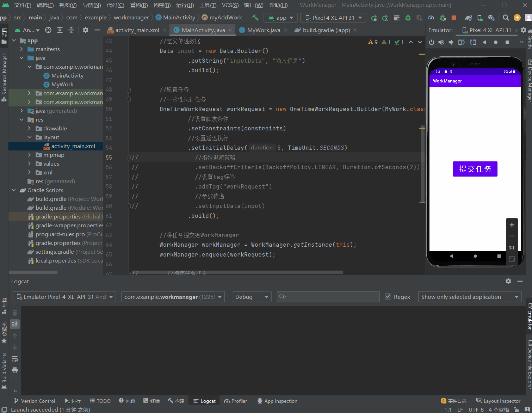Clear logcat using the trash icon
Image resolution: width=532 pixels, height=413 pixels.
pyautogui.click(x=15, y=313)
